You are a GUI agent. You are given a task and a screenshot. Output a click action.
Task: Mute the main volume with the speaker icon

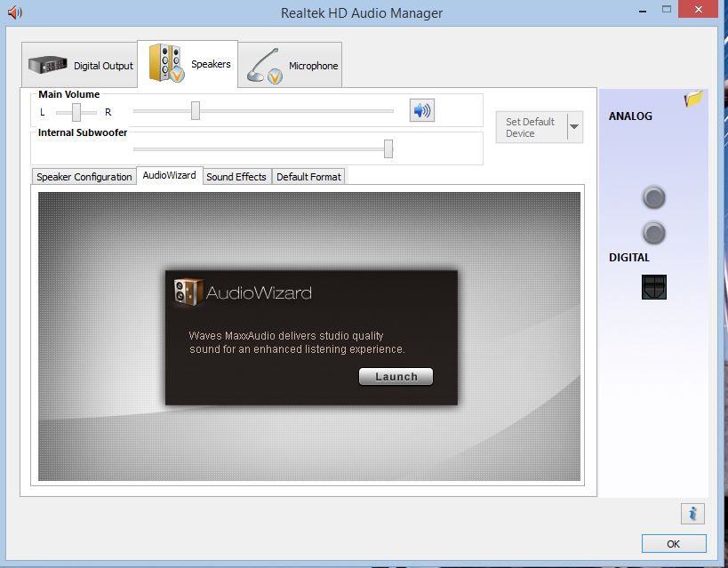click(421, 110)
